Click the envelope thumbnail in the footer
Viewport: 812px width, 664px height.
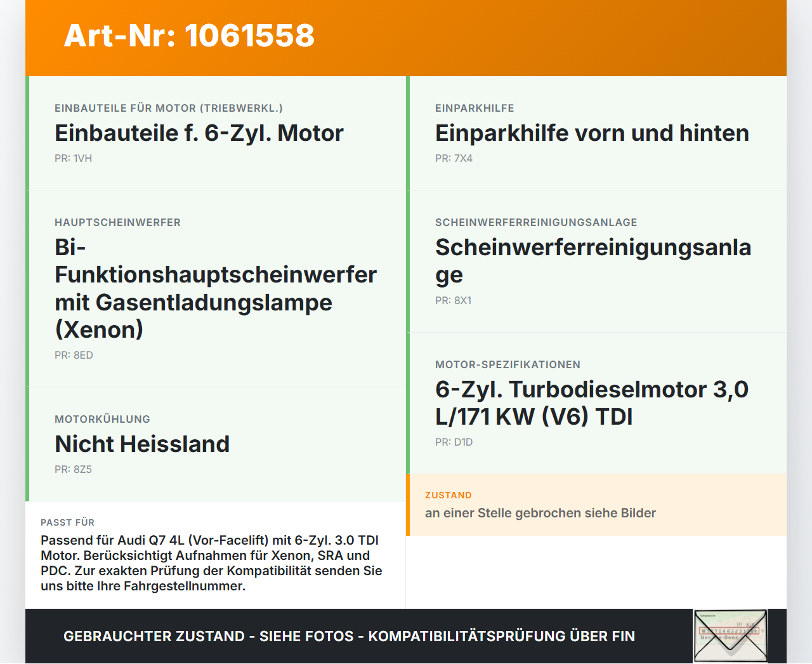(x=730, y=636)
